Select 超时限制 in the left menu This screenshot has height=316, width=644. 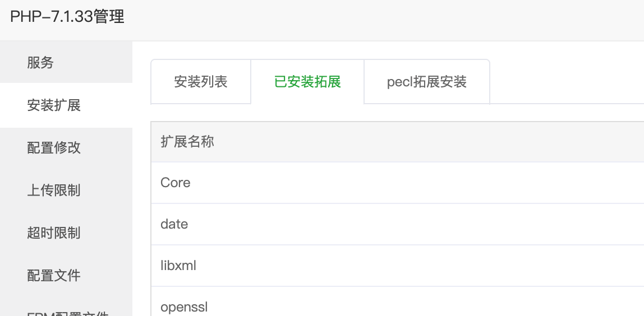point(54,233)
